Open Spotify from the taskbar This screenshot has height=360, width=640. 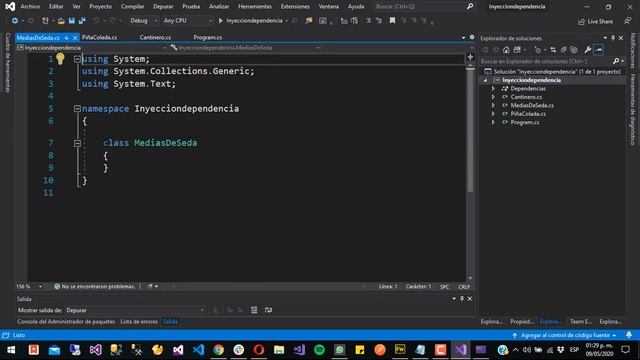(320, 350)
